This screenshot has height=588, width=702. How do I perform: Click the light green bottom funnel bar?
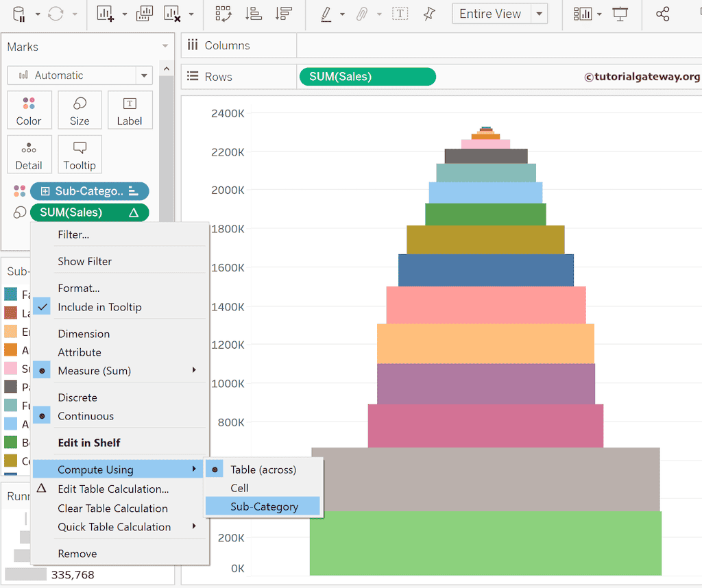click(x=485, y=543)
